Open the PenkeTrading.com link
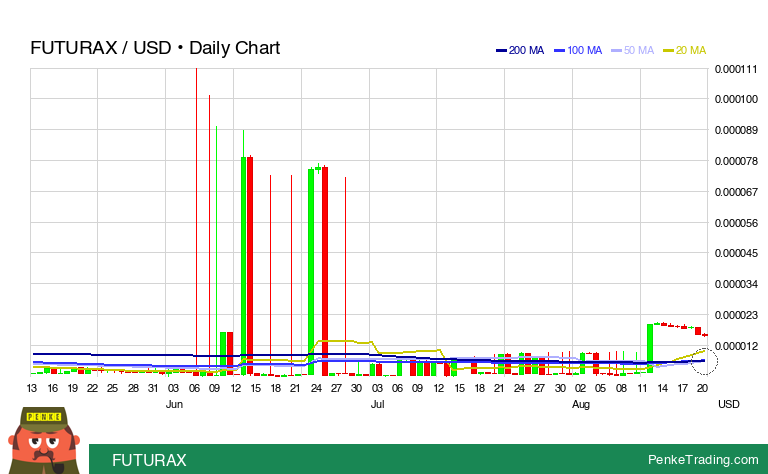Screen dimensions: 768x474 703,459
